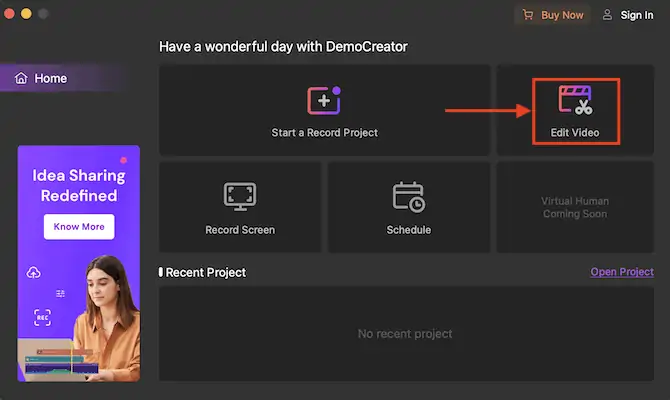Open the Open Project link
Image resolution: width=670 pixels, height=400 pixels.
tap(622, 272)
